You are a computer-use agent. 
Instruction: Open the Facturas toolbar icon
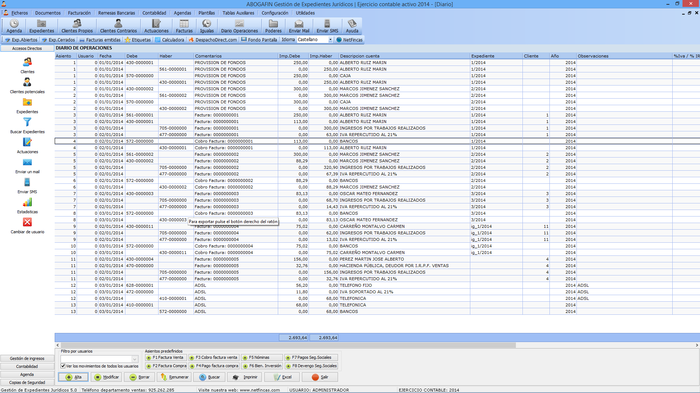pos(184,26)
